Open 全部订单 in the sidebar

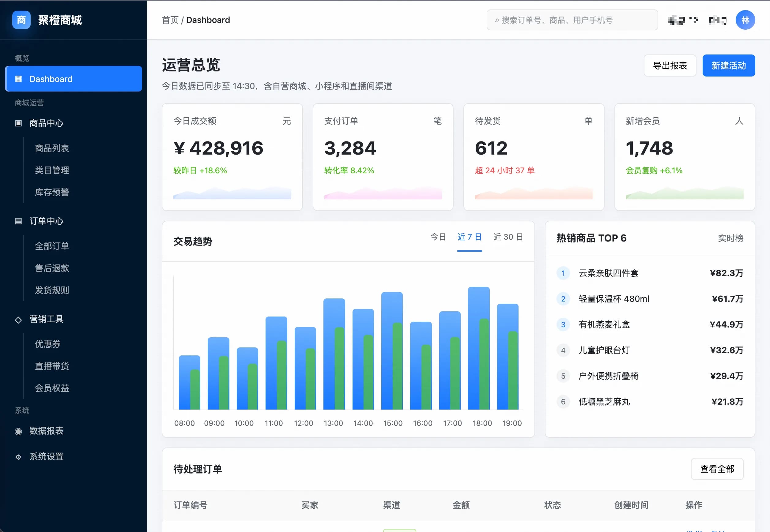[x=52, y=246]
